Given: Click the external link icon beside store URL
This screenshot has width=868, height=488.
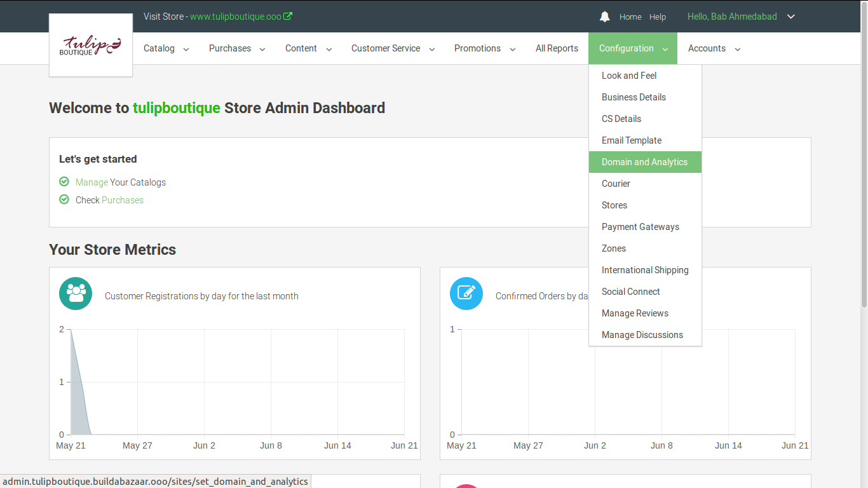Looking at the screenshot, I should point(288,17).
